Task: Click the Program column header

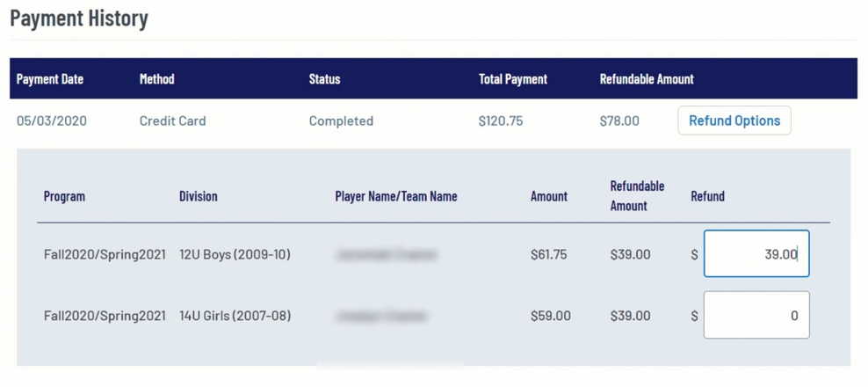Action: click(64, 196)
